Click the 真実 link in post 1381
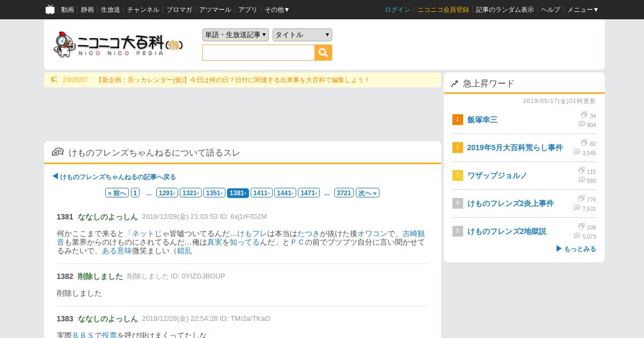The image size is (644, 338). (x=215, y=242)
